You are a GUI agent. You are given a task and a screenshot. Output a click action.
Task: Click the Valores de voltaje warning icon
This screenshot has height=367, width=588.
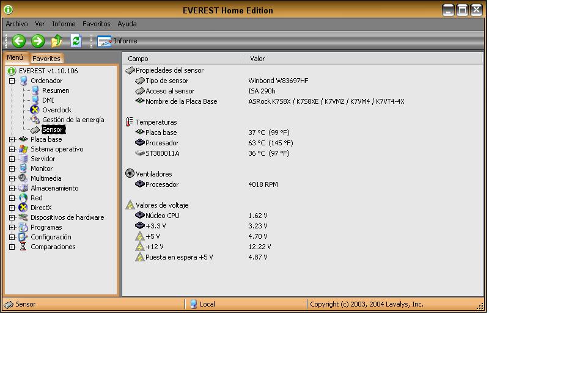point(130,205)
